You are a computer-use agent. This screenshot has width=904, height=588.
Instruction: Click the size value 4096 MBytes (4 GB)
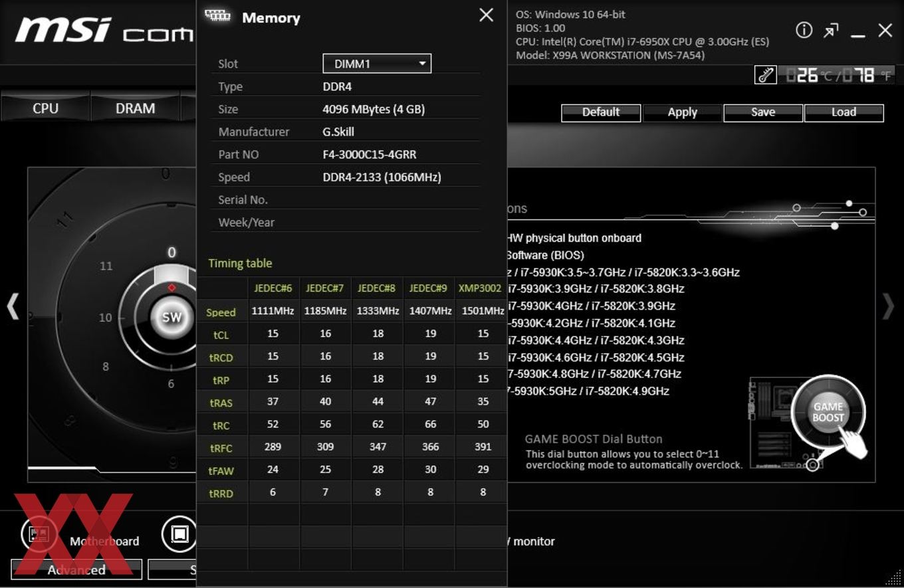(374, 109)
